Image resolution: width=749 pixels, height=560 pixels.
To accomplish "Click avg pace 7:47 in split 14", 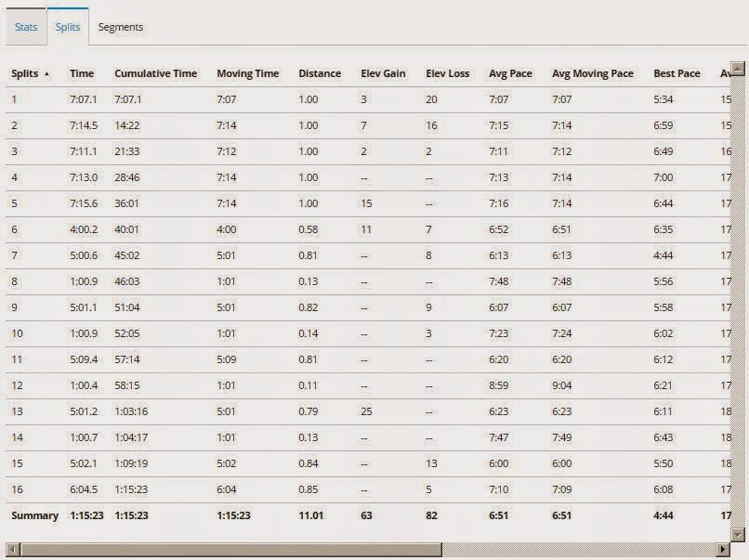I will 499,437.
